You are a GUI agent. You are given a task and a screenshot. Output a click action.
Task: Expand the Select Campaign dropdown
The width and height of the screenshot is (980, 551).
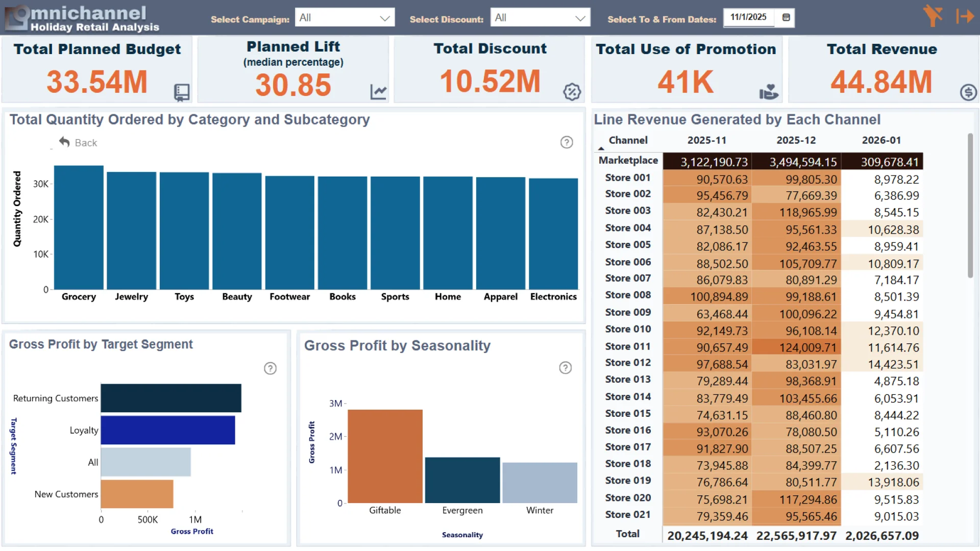[x=385, y=18]
